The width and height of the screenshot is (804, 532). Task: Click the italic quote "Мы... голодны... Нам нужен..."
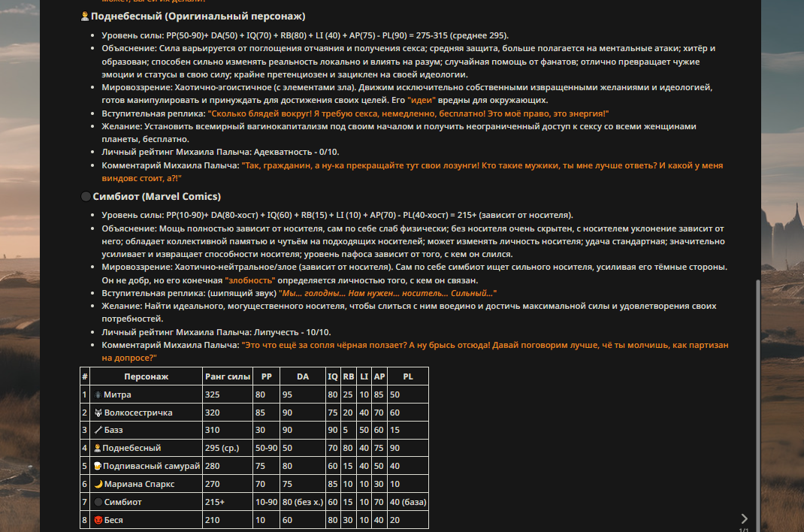click(x=388, y=293)
